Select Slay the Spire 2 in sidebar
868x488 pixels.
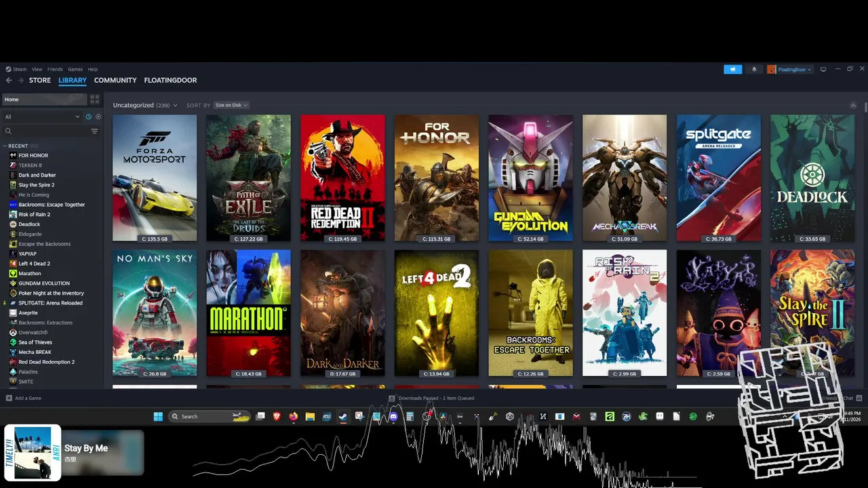[37, 185]
